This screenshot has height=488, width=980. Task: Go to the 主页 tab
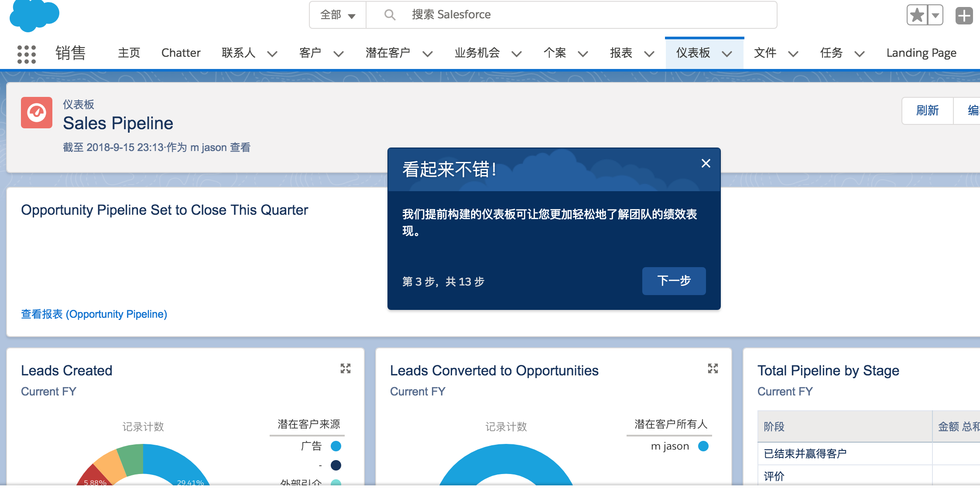129,53
